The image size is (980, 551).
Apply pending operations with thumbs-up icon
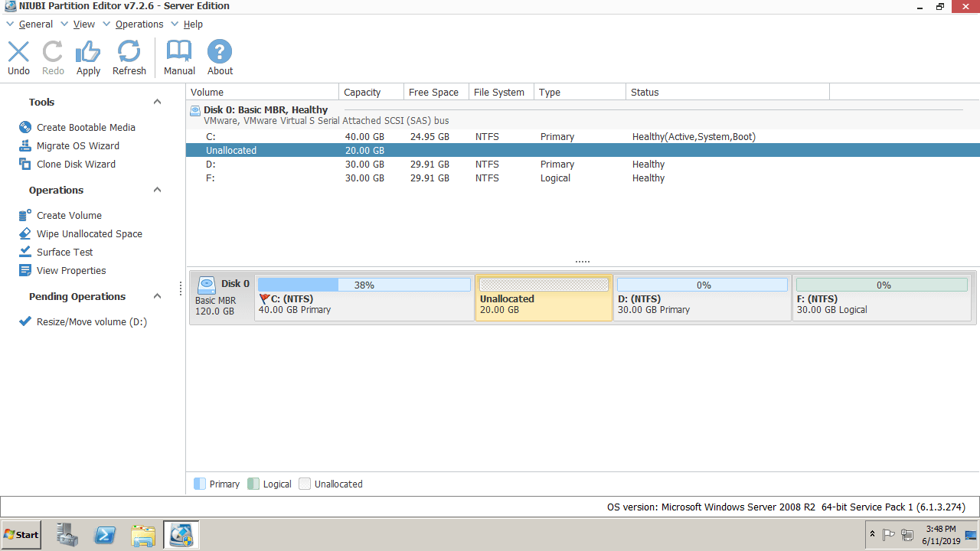[88, 58]
